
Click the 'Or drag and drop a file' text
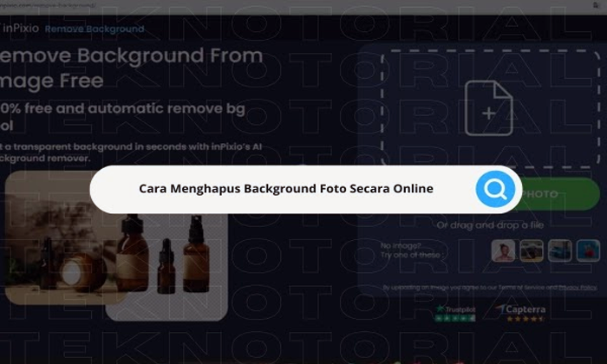point(490,225)
